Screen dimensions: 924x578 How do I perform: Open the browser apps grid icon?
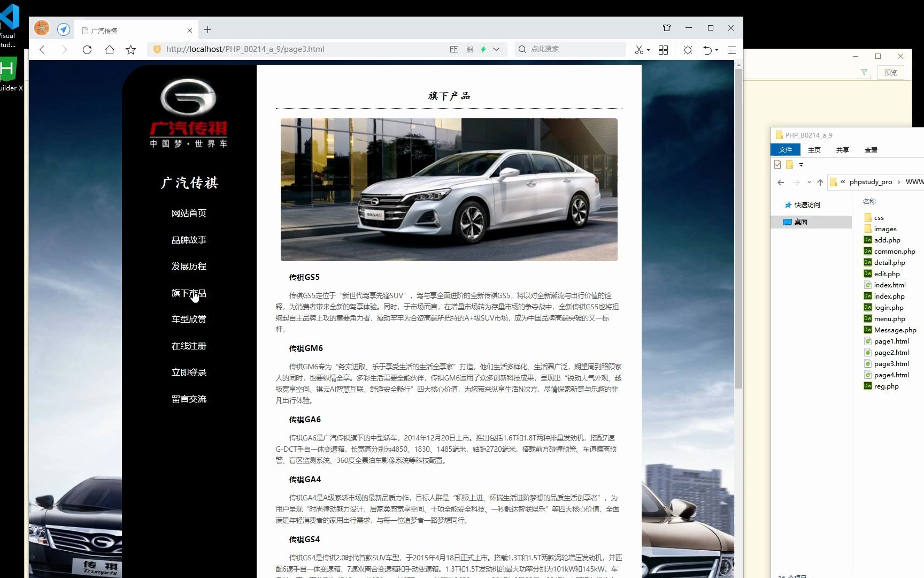663,50
